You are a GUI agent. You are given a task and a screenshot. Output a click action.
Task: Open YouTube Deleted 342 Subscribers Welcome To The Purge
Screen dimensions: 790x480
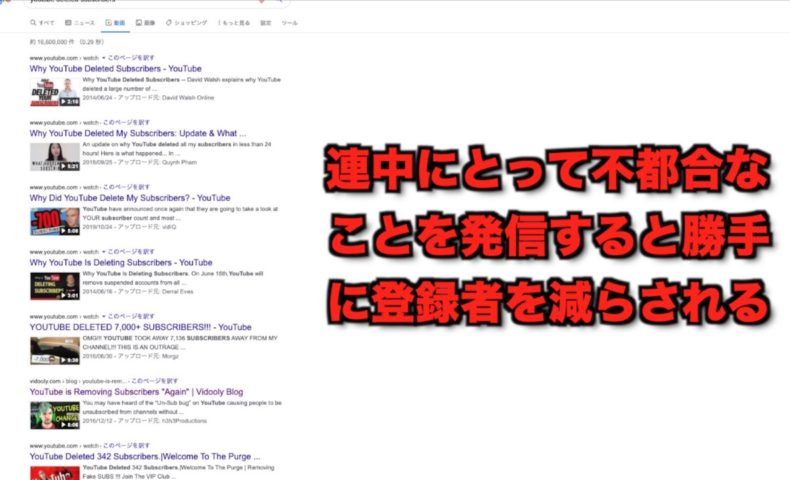pos(151,457)
